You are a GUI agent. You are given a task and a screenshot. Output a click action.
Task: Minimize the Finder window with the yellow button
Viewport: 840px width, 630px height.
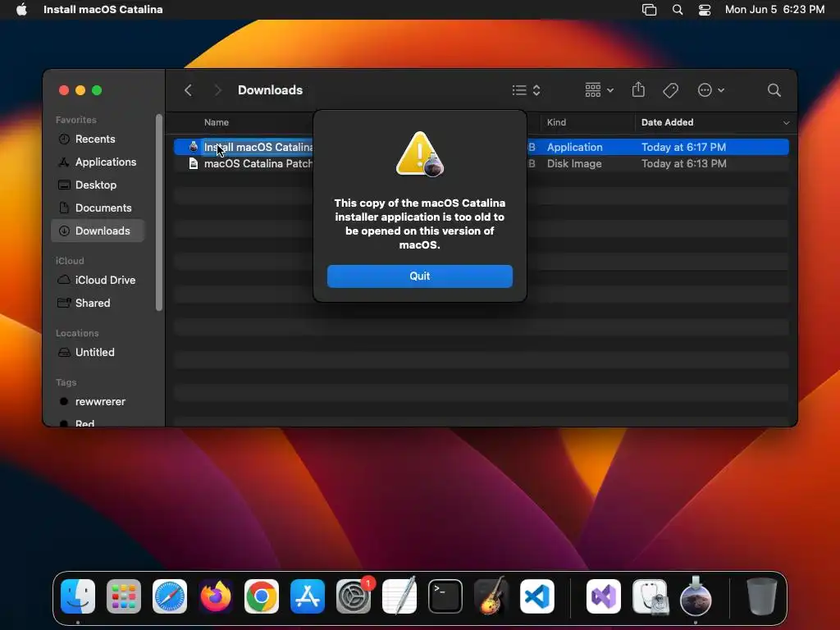[80, 90]
